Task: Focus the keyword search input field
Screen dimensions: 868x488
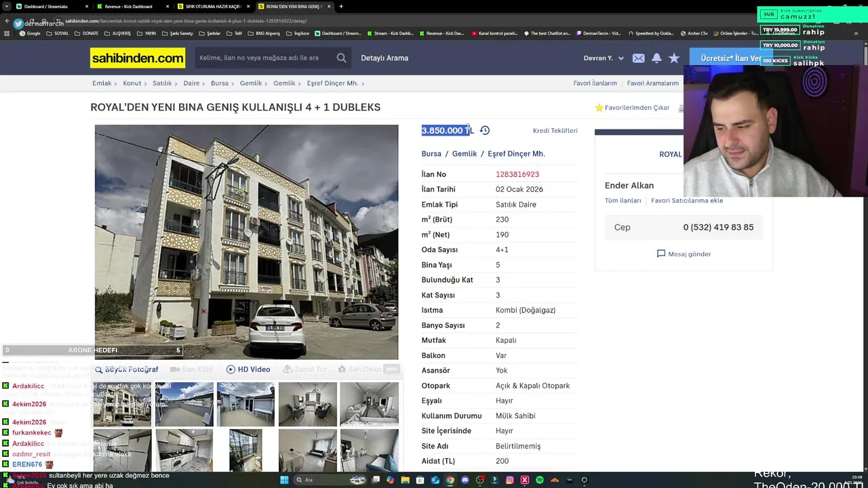Action: tap(264, 58)
